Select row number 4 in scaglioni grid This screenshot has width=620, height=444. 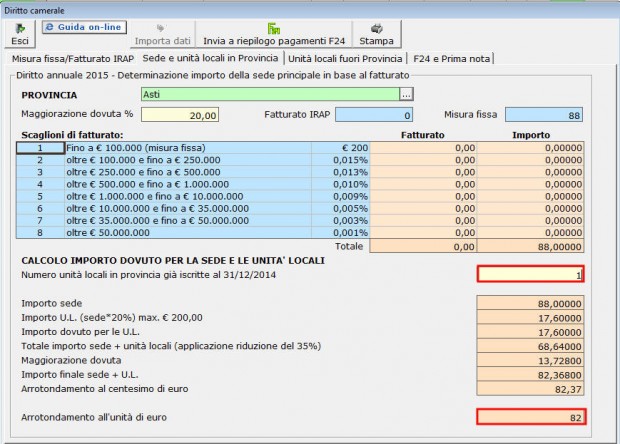[40, 184]
